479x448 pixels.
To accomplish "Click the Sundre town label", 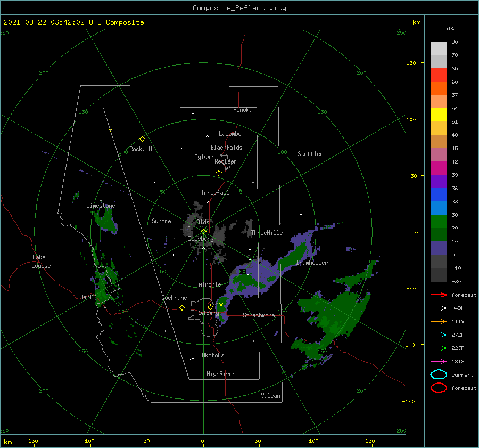I will tap(161, 221).
